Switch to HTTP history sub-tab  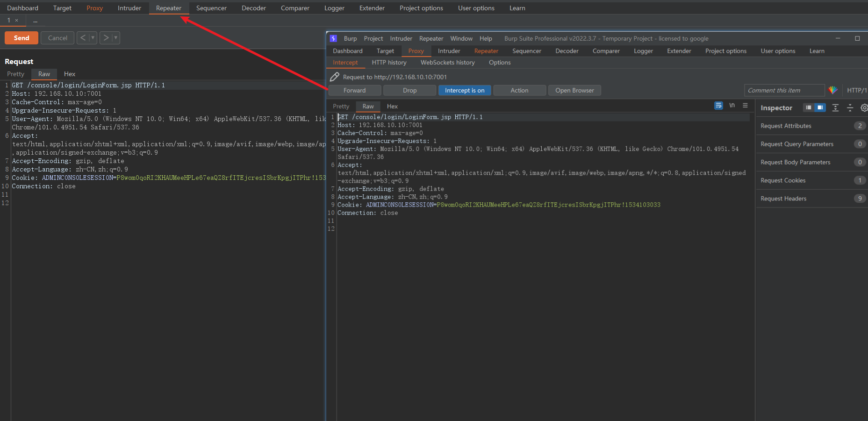pos(389,62)
